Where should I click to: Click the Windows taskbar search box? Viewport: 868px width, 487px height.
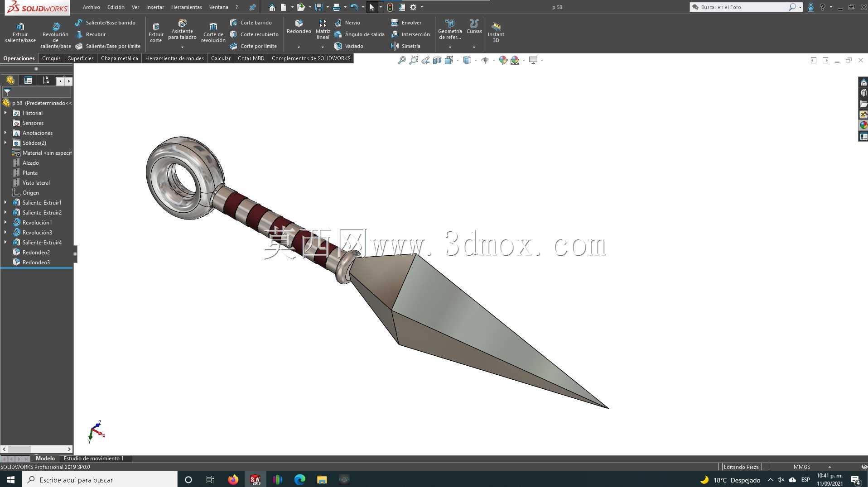pyautogui.click(x=100, y=479)
